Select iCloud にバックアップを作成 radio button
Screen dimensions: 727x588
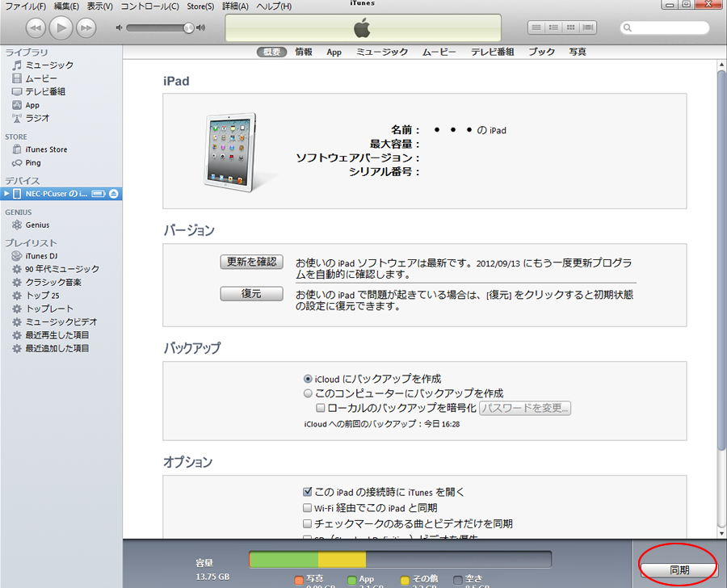pyautogui.click(x=308, y=379)
